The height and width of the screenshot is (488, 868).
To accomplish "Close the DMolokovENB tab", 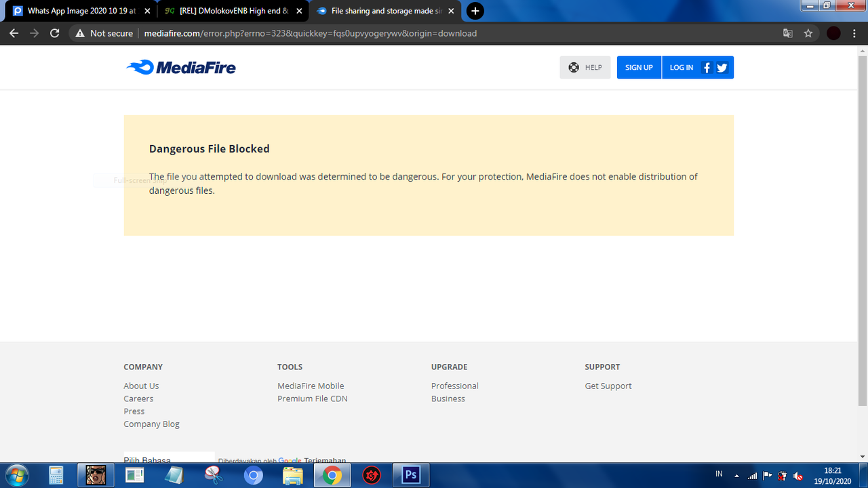I will (299, 11).
